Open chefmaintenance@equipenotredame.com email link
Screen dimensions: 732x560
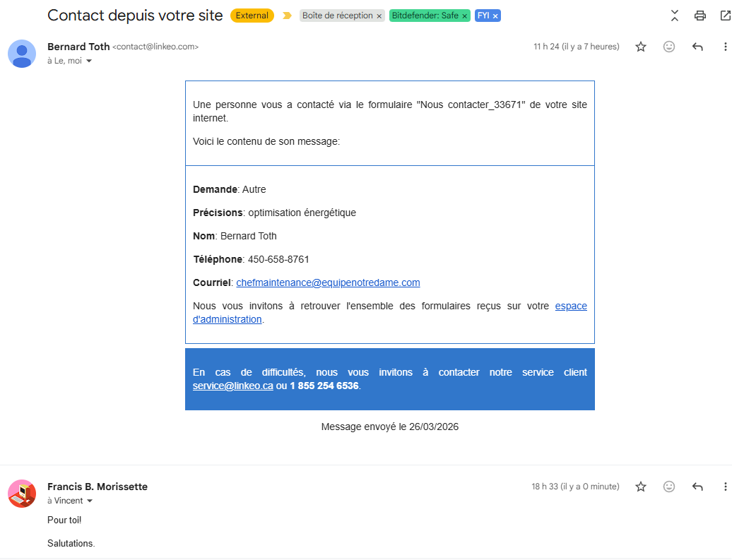328,282
